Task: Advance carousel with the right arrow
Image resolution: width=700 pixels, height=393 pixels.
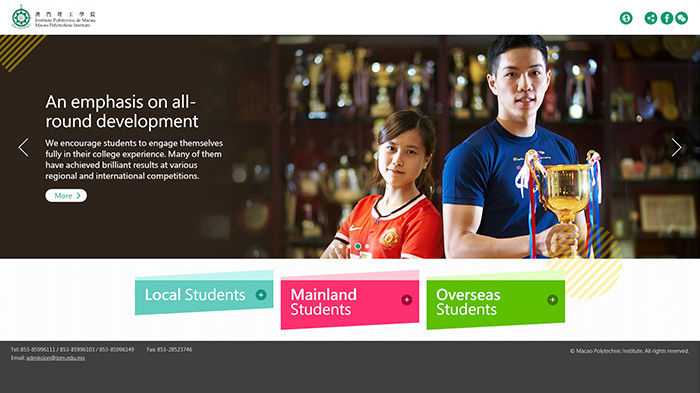Action: [x=676, y=147]
